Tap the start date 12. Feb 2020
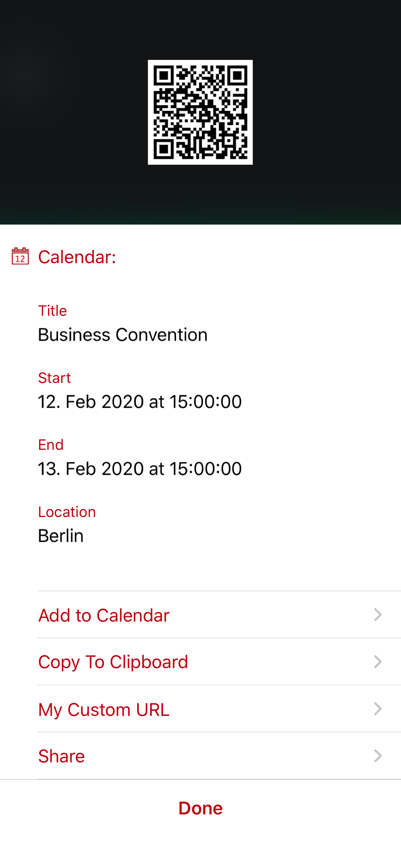 point(139,402)
